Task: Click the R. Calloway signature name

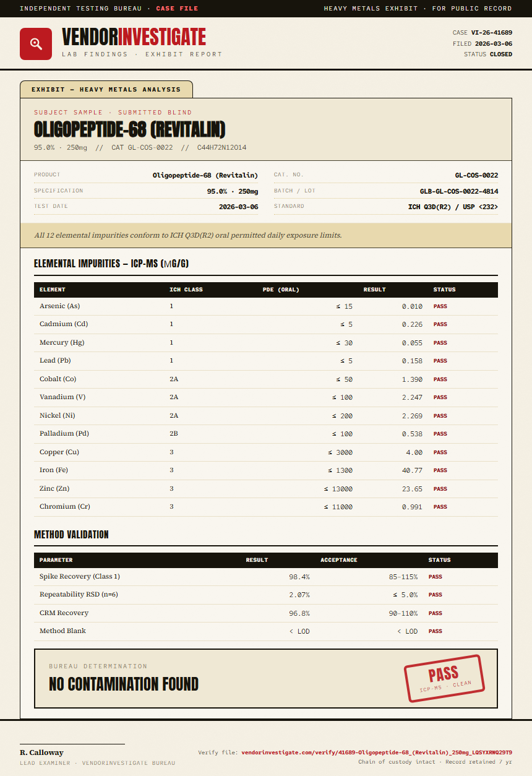Action: coord(41,752)
